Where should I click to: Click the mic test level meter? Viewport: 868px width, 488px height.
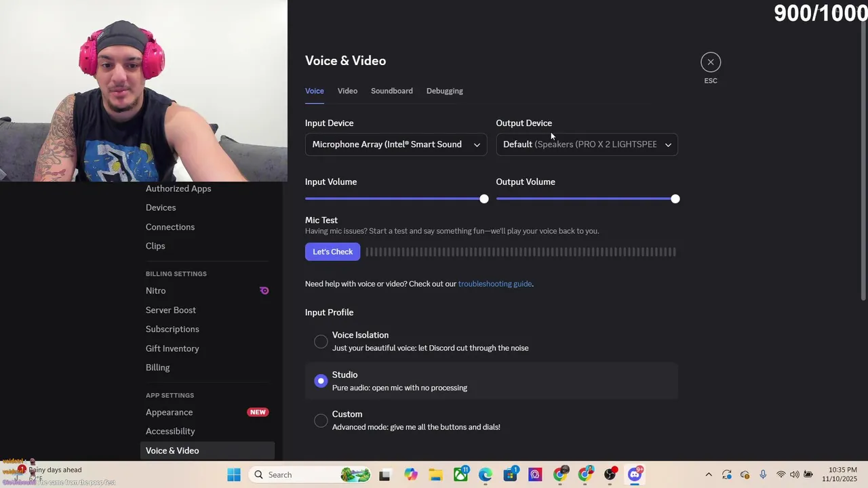coord(521,251)
